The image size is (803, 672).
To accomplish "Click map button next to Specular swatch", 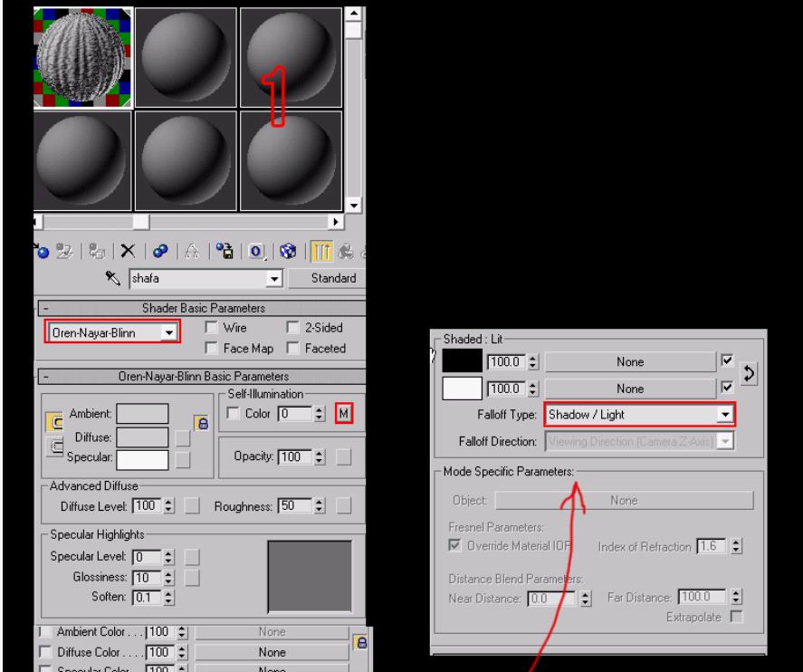I will click(x=182, y=459).
